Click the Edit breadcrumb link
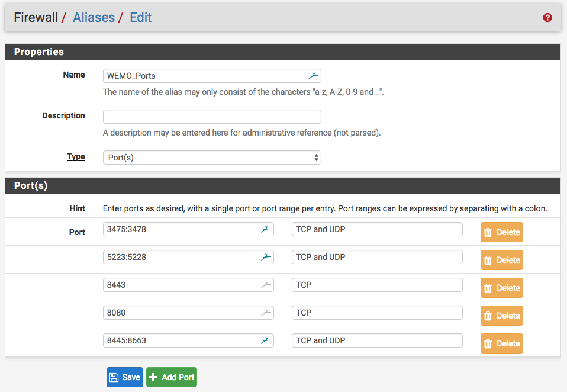The height and width of the screenshot is (392, 567). [x=141, y=18]
